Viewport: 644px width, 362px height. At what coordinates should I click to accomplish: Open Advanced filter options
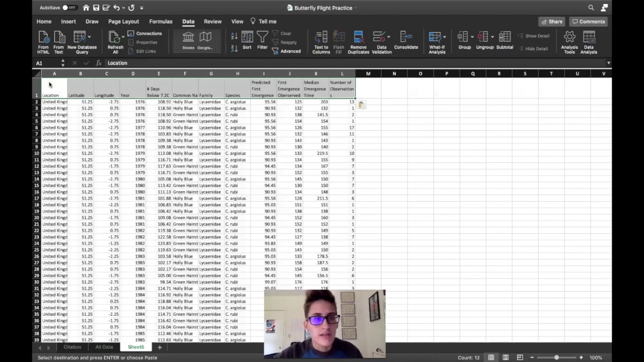pyautogui.click(x=286, y=51)
